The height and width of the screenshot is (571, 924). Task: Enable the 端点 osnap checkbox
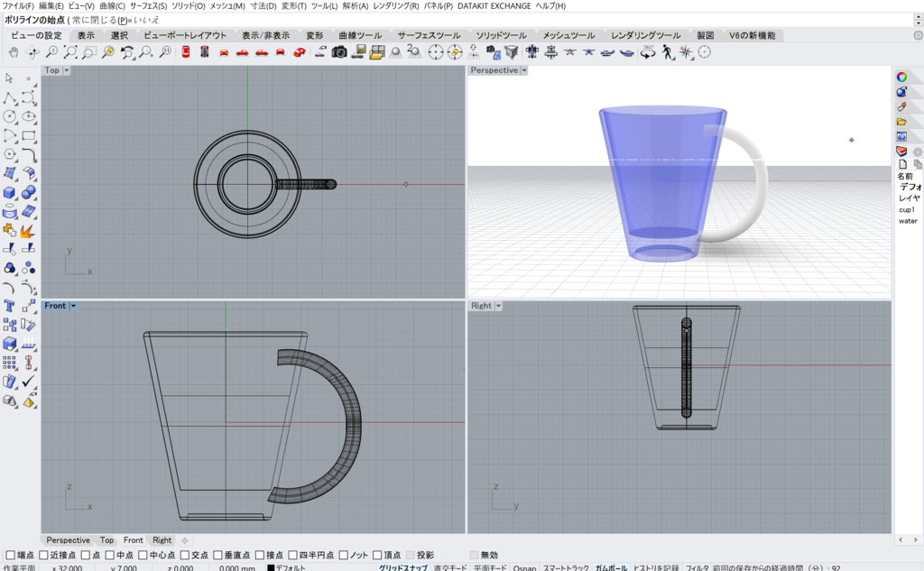pos(10,555)
